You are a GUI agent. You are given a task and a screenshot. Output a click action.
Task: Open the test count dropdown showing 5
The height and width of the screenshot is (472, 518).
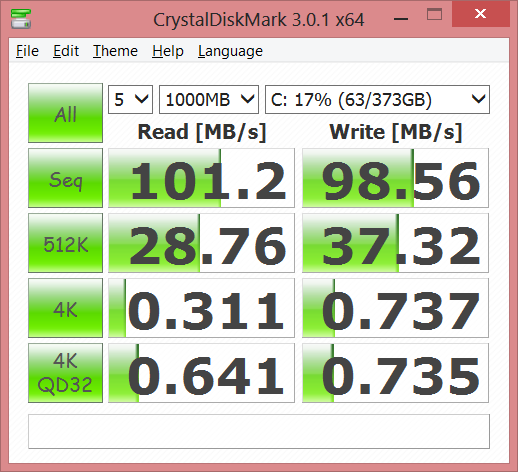tap(130, 99)
